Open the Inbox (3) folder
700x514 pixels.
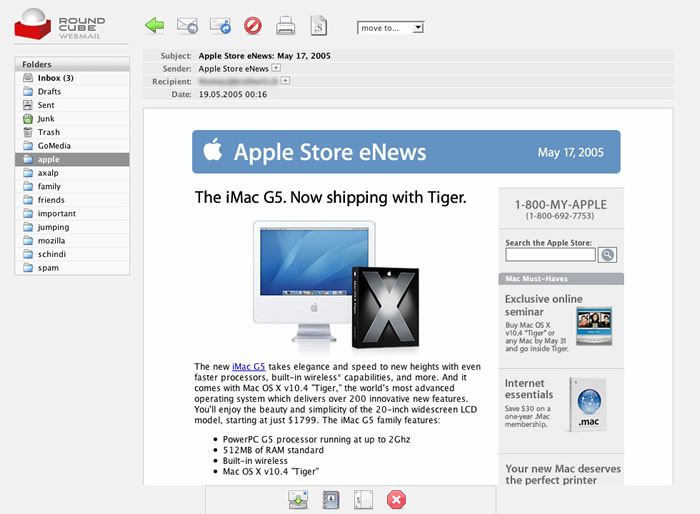point(72,78)
